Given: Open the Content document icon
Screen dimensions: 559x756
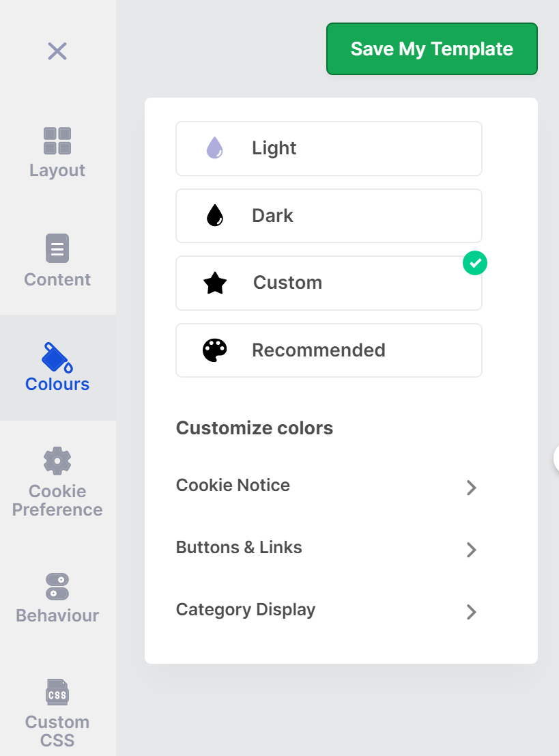Looking at the screenshot, I should click(57, 249).
